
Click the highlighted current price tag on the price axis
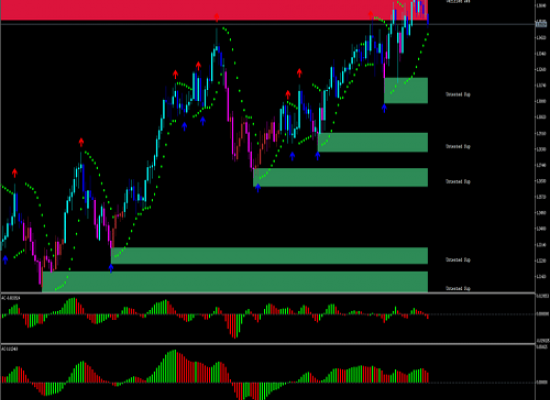click(x=541, y=24)
